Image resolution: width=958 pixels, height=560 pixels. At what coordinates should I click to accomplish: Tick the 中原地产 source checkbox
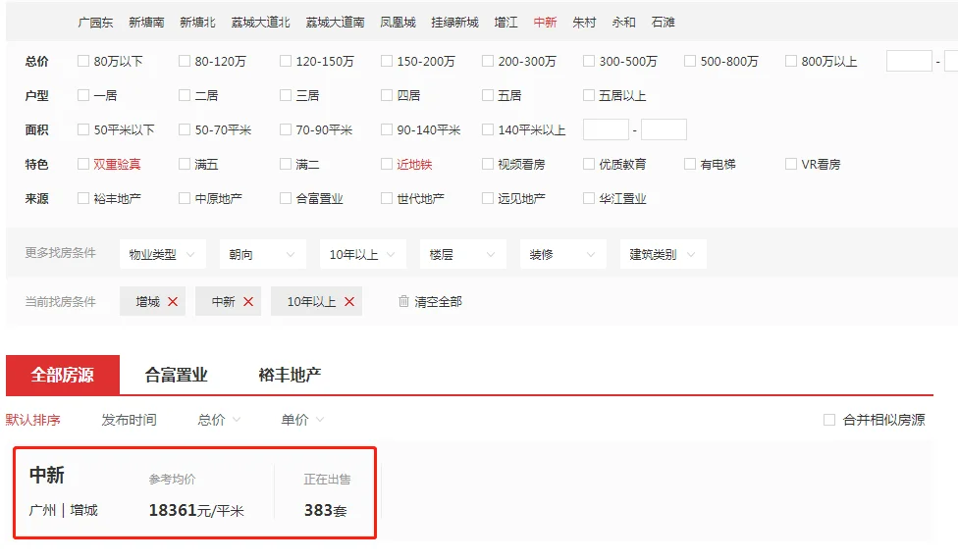pyautogui.click(x=185, y=198)
